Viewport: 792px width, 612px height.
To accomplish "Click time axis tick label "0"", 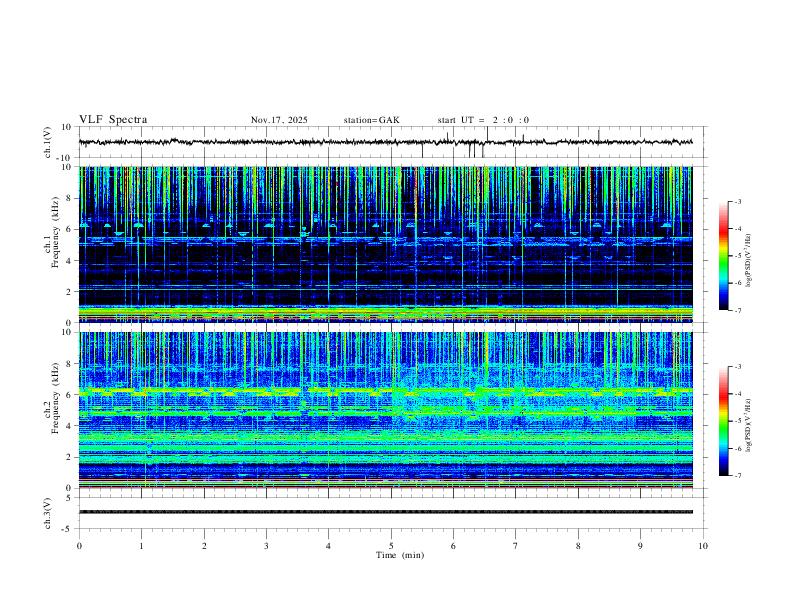I will [79, 546].
